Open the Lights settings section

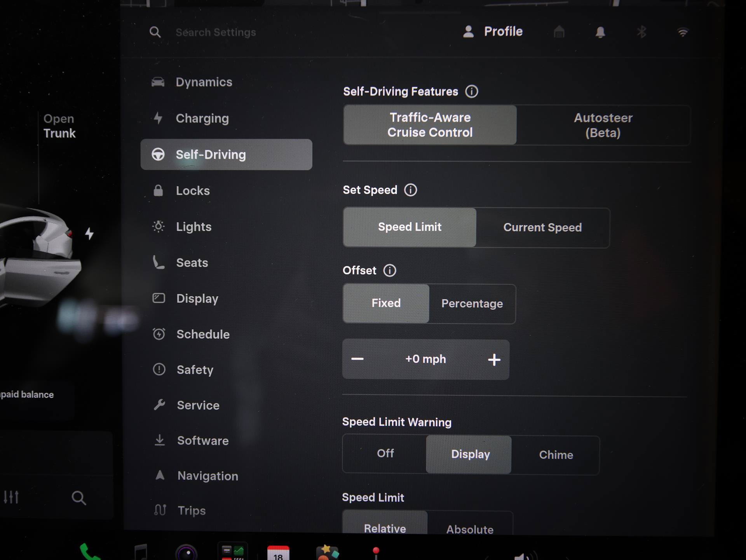point(226,227)
